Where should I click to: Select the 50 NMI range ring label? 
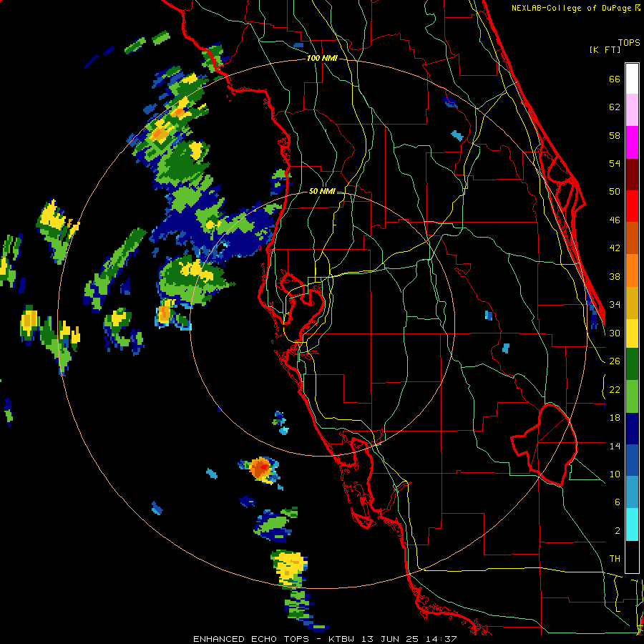point(322,191)
